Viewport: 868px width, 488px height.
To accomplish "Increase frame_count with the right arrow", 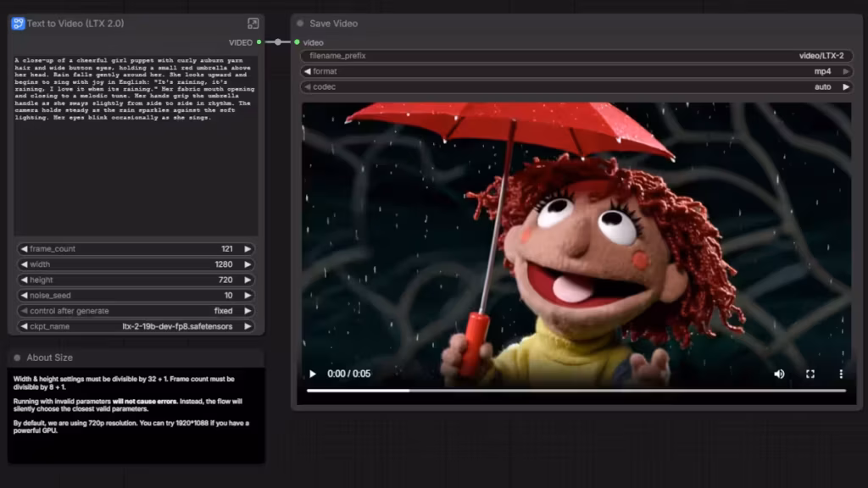I will pos(248,249).
